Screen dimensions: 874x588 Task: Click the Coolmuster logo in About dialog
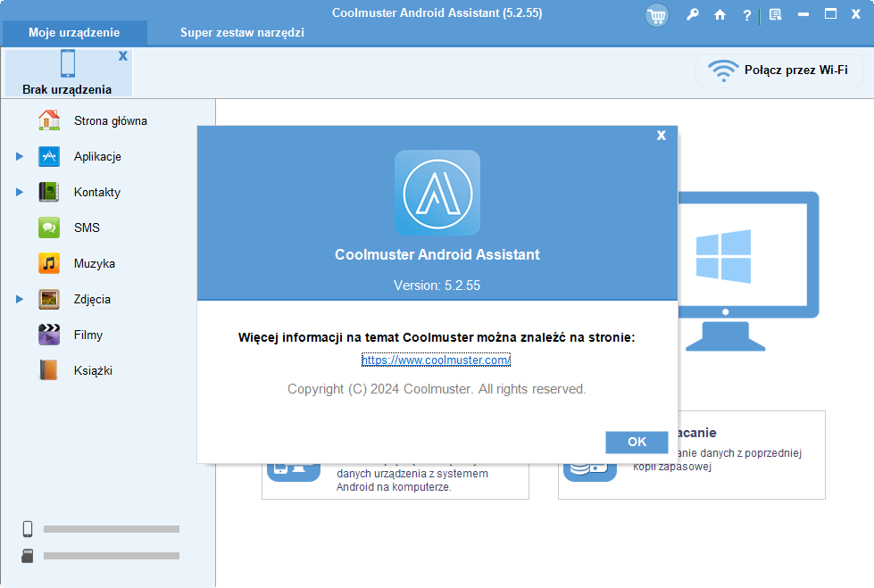click(x=437, y=193)
